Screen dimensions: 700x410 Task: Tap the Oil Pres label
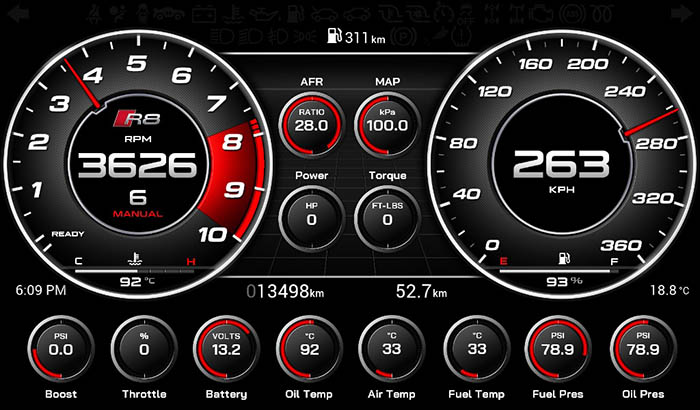643,394
